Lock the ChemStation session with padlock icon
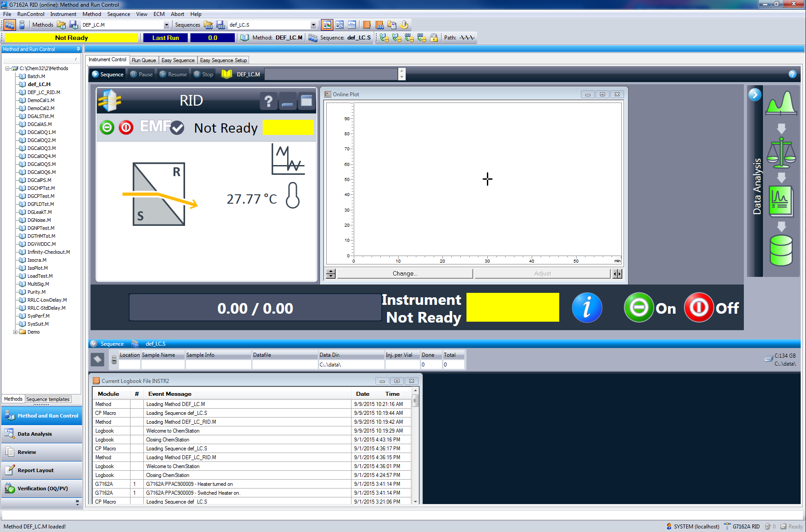 point(434,37)
